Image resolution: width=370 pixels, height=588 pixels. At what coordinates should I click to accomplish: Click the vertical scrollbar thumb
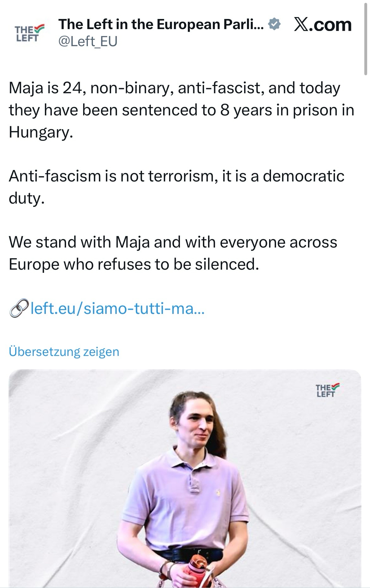click(366, 38)
